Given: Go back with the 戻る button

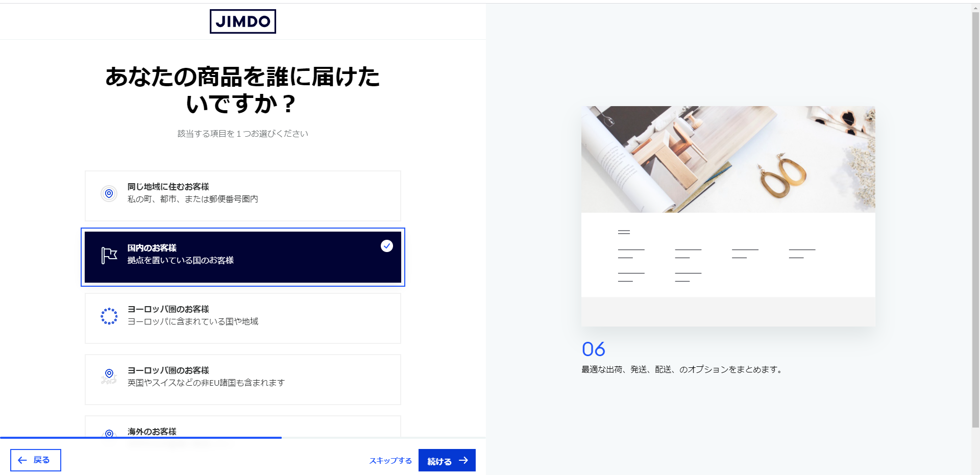Looking at the screenshot, I should (x=36, y=460).
